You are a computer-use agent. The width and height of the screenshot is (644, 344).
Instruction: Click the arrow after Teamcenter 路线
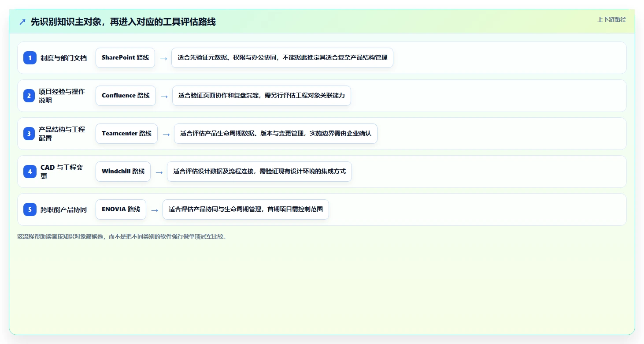[166, 134]
